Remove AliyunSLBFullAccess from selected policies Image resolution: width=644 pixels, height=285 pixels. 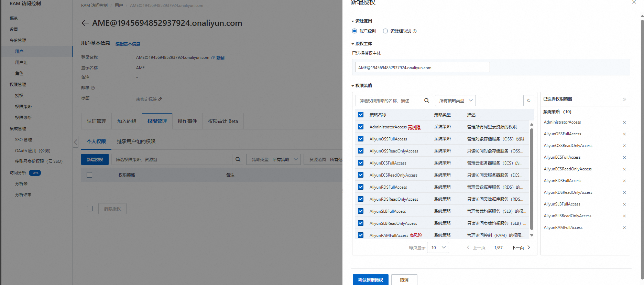[x=624, y=204]
